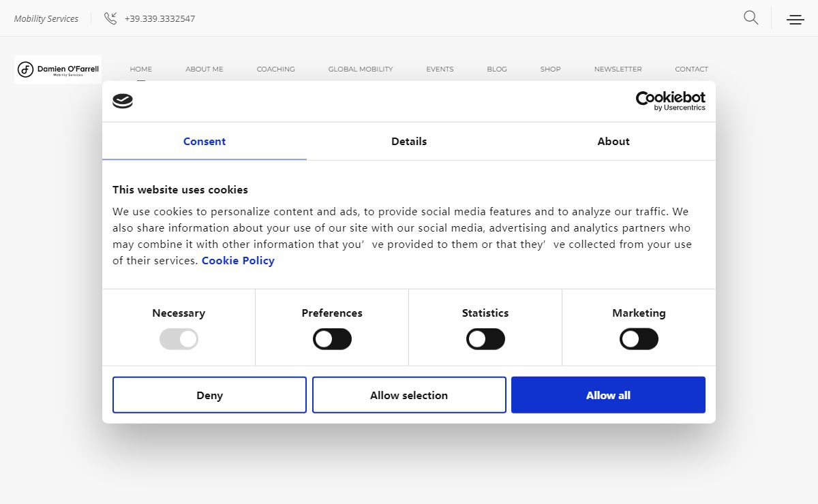Click the search magnifier icon

(751, 18)
